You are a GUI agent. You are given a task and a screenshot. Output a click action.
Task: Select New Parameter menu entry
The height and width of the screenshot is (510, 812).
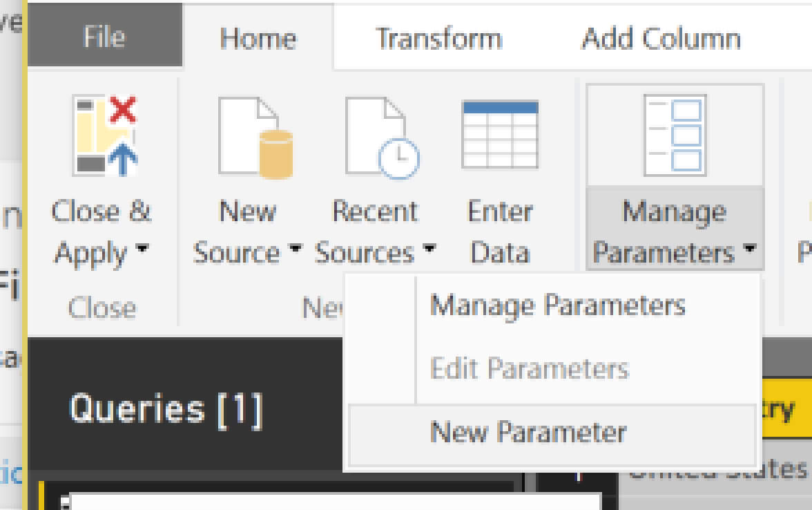point(528,433)
